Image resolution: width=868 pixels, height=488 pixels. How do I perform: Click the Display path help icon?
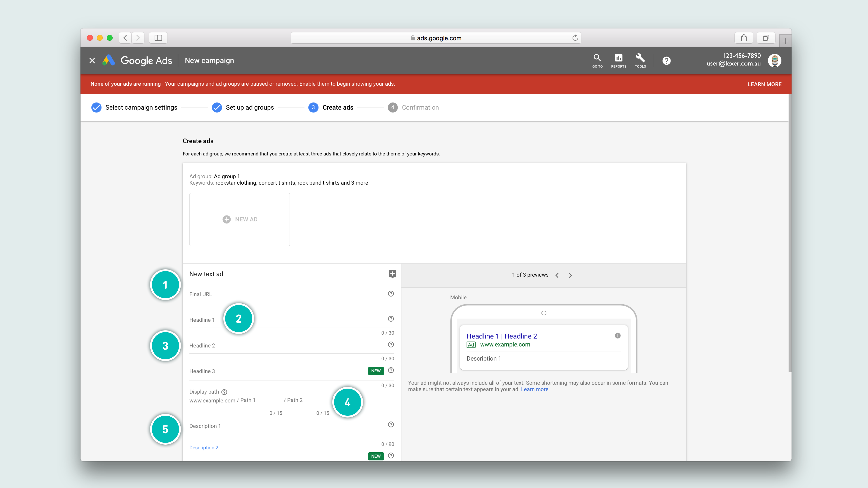click(224, 392)
